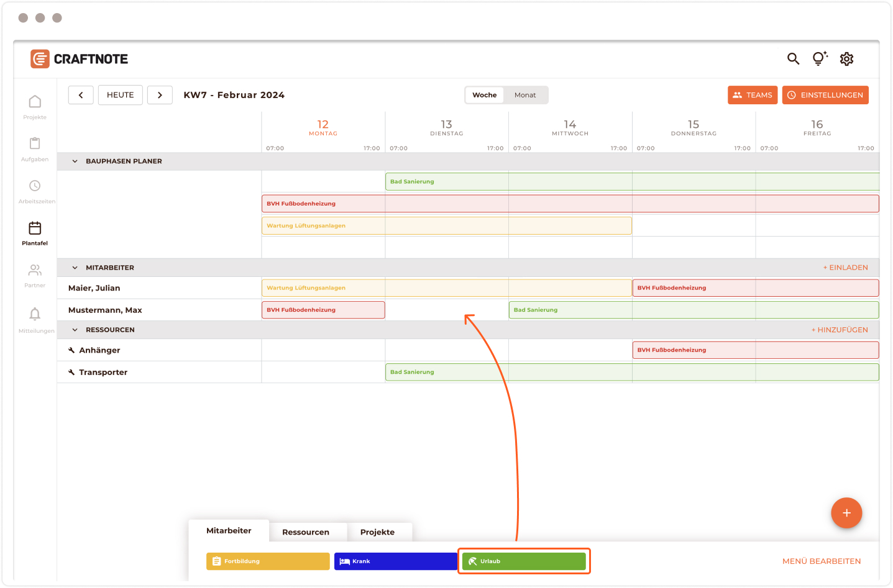Click the search magnifier icon
893x588 pixels.
[793, 59]
